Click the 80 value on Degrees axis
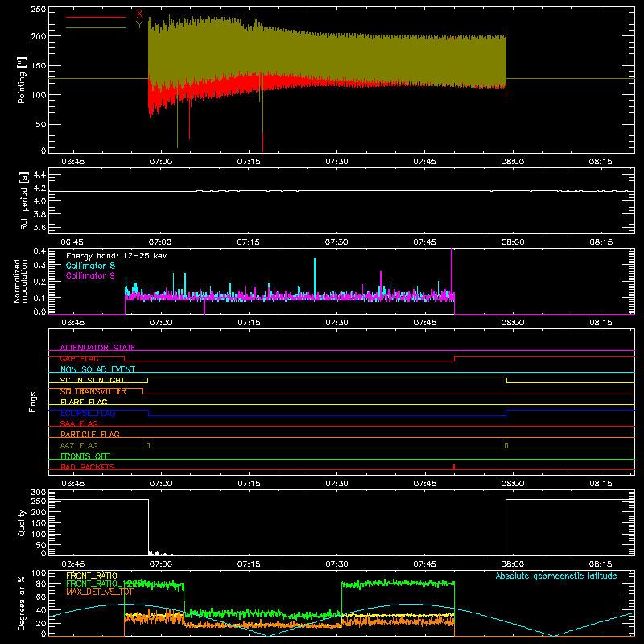 pyautogui.click(x=41, y=584)
